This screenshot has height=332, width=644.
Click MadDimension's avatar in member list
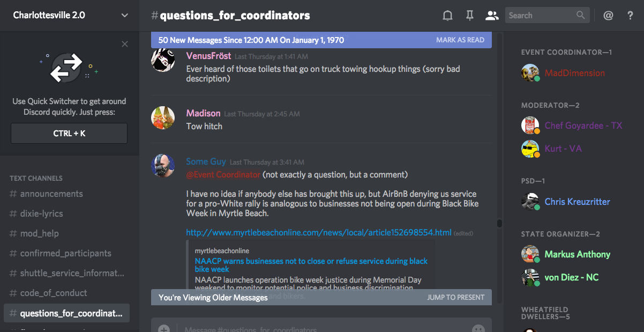pyautogui.click(x=530, y=73)
